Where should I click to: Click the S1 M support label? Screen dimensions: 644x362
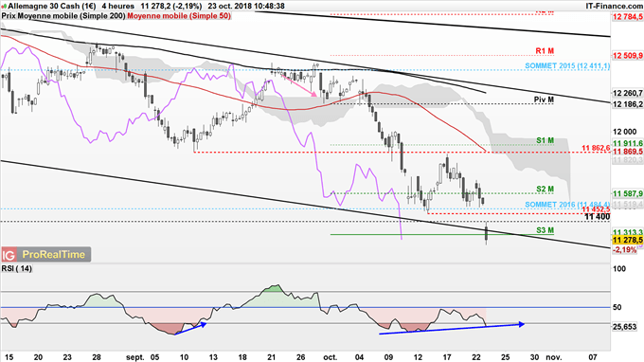coord(545,140)
